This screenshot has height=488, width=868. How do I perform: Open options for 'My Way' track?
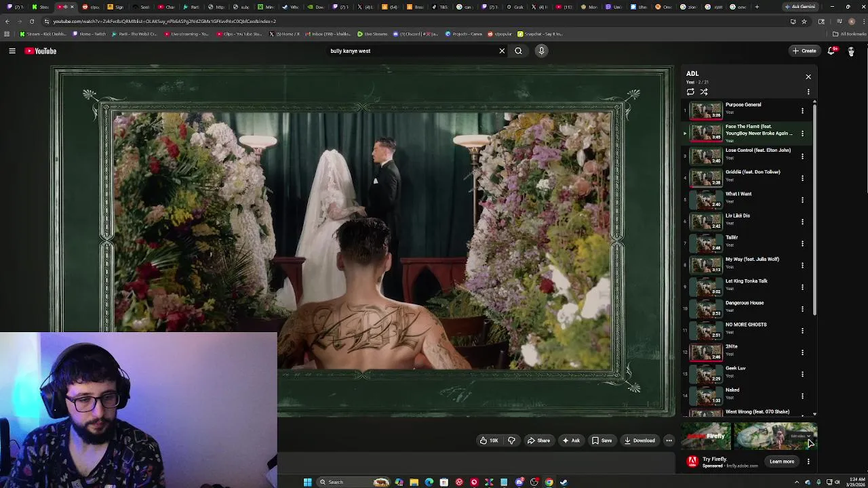tap(802, 264)
